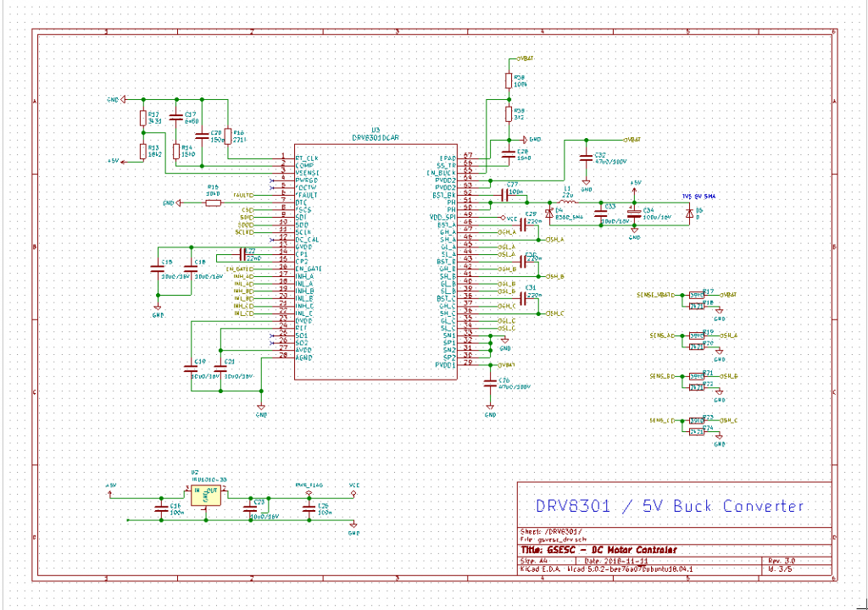Select the VSENSE pin name on U3
Screen dimensions: 868x610
[307, 174]
